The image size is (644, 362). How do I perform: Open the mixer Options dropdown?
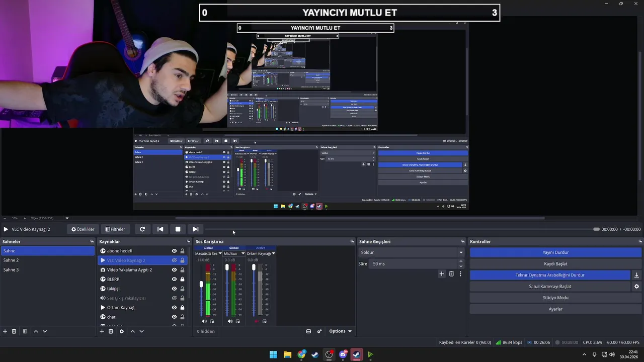(340, 331)
